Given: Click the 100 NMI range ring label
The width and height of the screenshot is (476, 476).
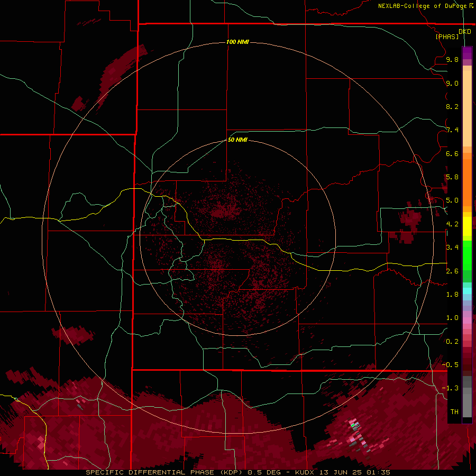Looking at the screenshot, I should click(x=237, y=42).
